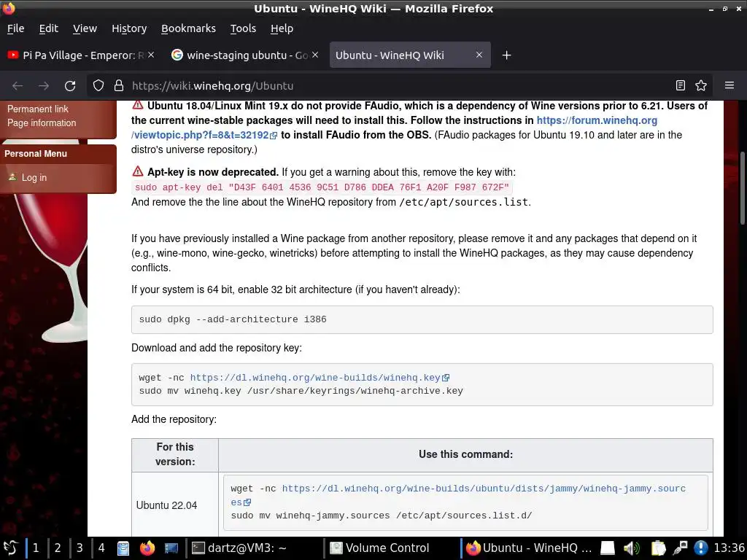Toggle reader view icon
This screenshot has width=747, height=560.
(681, 86)
